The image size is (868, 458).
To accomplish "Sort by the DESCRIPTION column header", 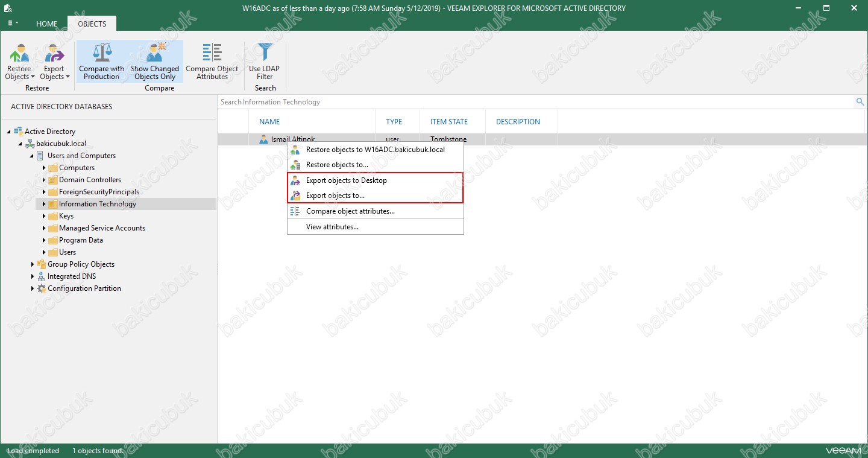I will coord(518,121).
